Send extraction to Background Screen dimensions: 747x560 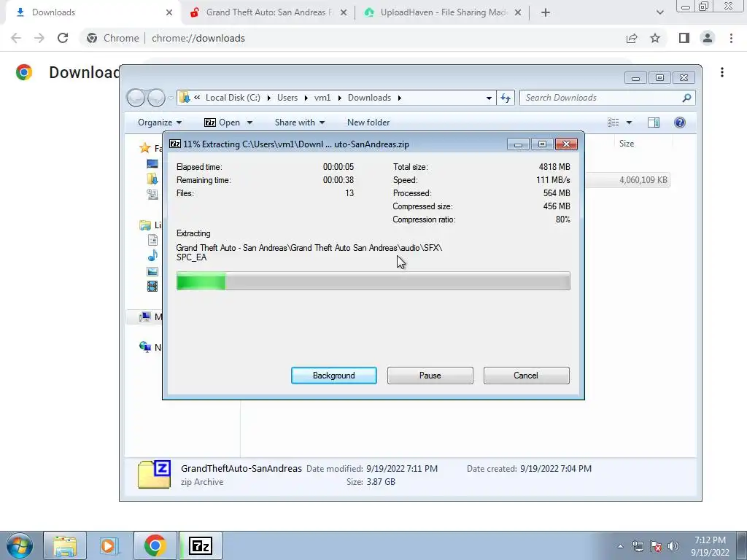tap(333, 376)
